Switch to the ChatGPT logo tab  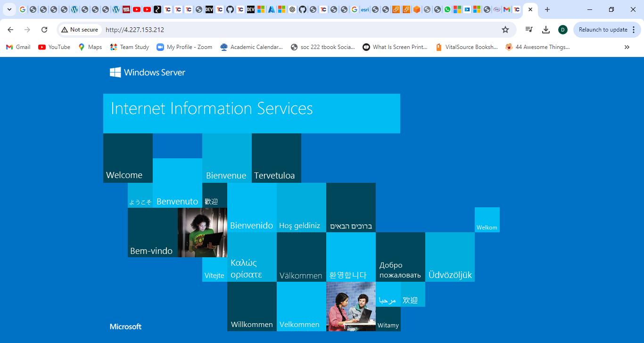point(292,9)
